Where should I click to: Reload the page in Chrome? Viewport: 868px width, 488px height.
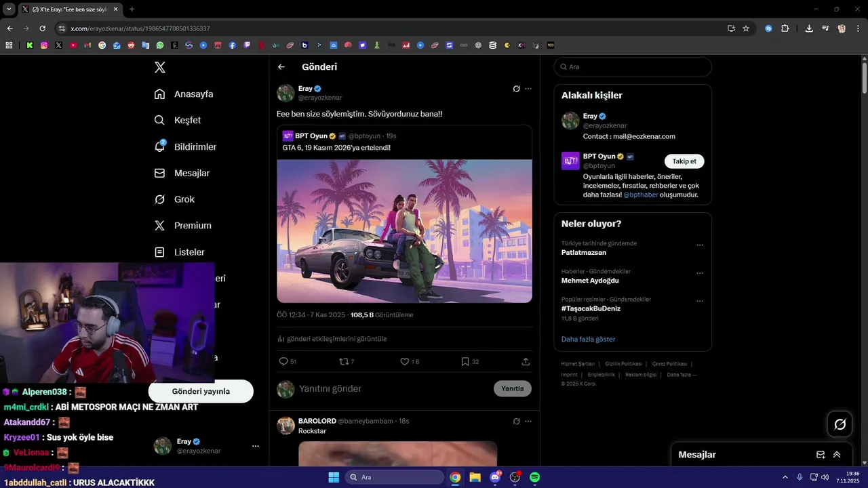(42, 28)
